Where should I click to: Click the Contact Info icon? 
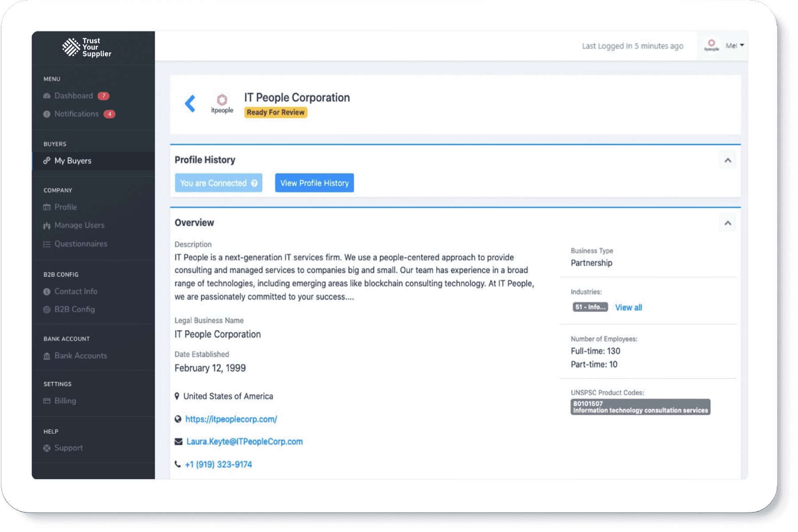coord(47,292)
